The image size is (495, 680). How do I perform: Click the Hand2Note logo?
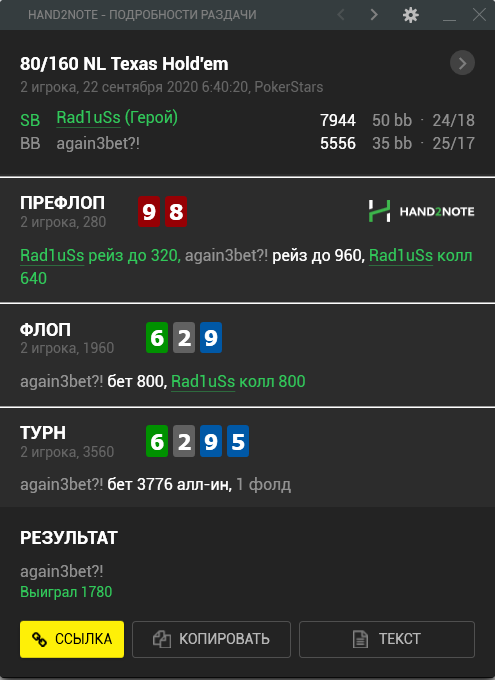point(421,211)
